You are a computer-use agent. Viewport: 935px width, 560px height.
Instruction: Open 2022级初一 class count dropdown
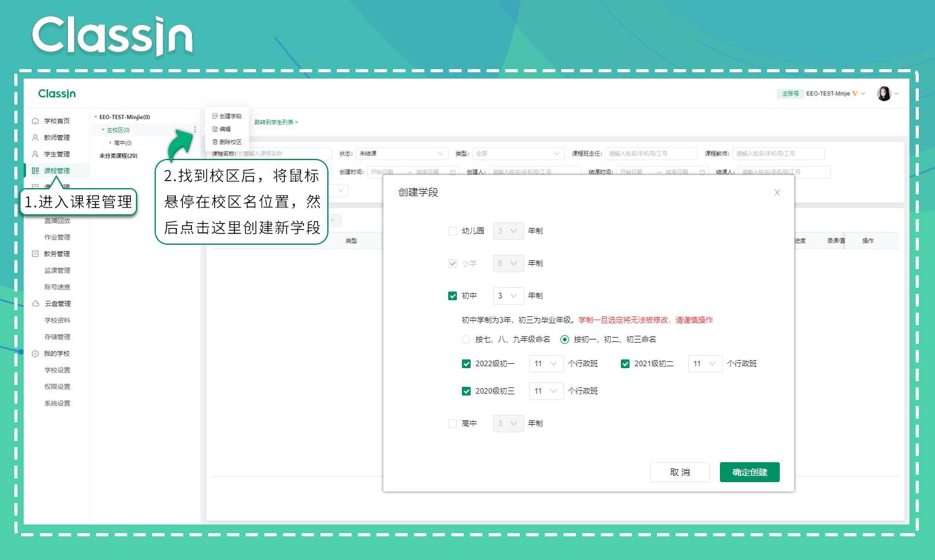click(547, 364)
